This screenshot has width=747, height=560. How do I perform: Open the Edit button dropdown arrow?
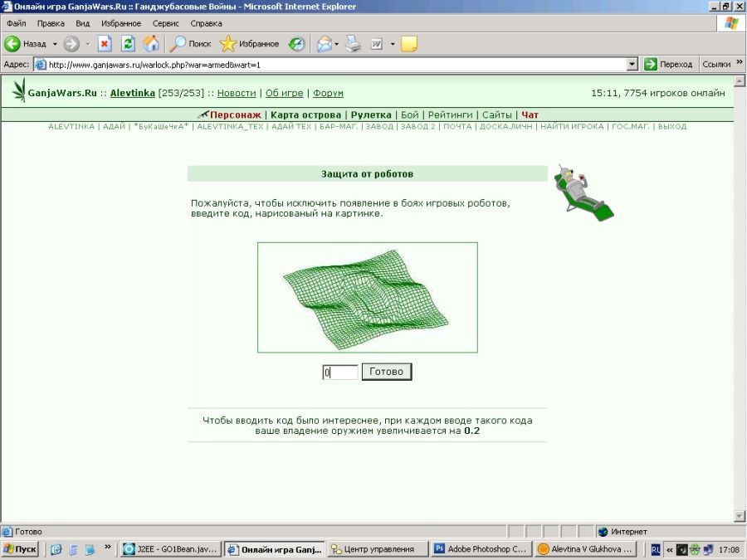click(393, 44)
